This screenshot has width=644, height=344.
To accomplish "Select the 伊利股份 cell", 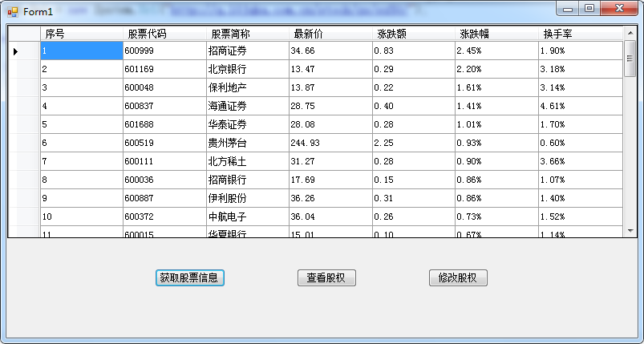I will [x=248, y=198].
